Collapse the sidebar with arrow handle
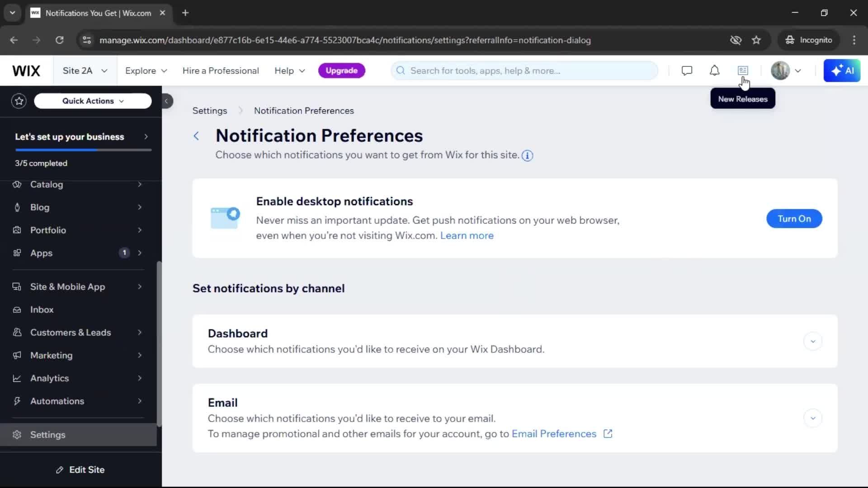 167,101
